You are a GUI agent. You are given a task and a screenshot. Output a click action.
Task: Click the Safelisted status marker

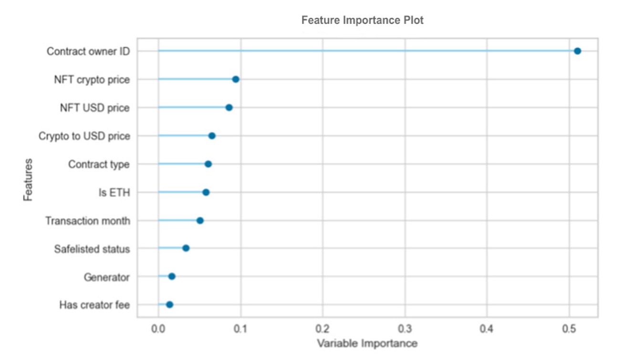[x=186, y=248]
